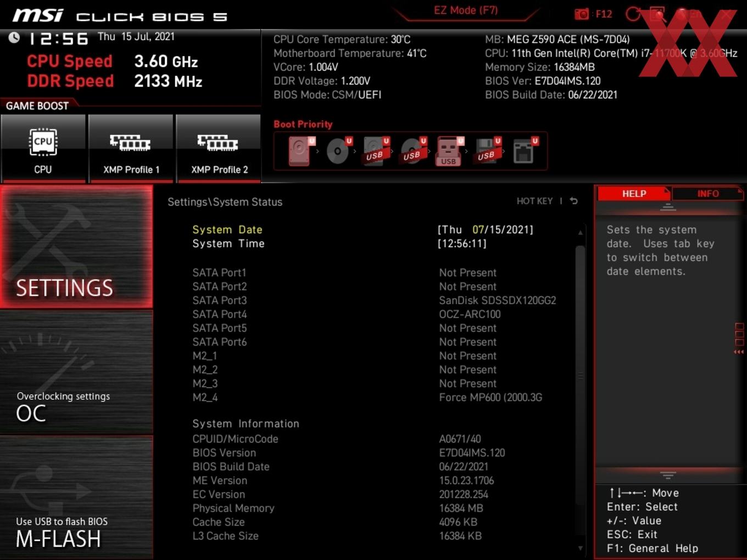The height and width of the screenshot is (560, 747).
Task: Collapse help panel using top handle
Action: tap(668, 207)
